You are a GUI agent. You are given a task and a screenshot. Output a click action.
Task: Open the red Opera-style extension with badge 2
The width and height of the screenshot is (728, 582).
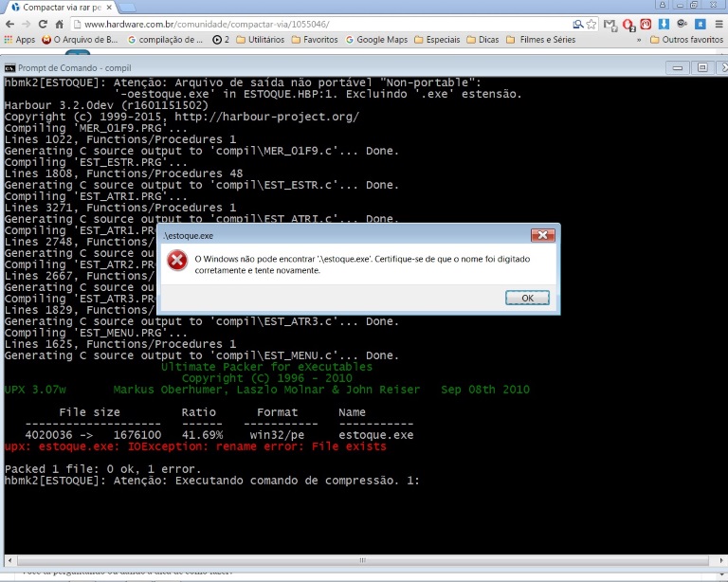(628, 25)
